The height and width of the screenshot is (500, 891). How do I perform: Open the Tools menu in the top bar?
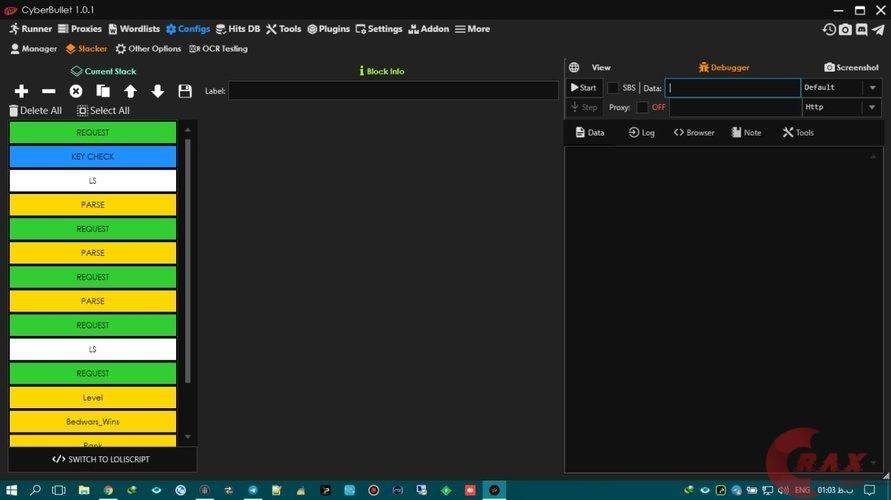284,29
